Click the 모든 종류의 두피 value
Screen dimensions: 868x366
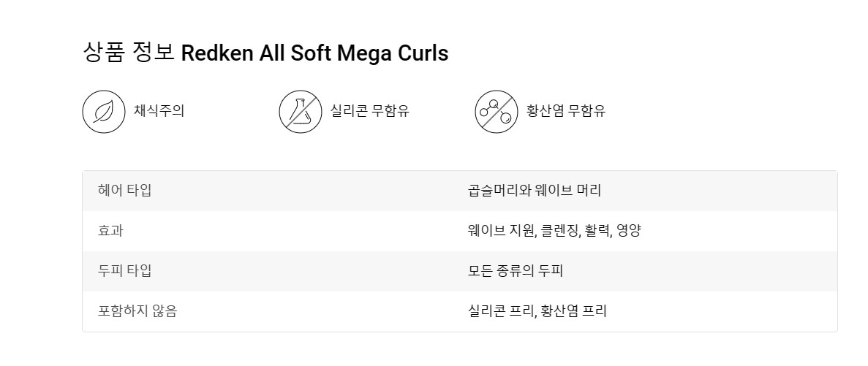tap(516, 271)
